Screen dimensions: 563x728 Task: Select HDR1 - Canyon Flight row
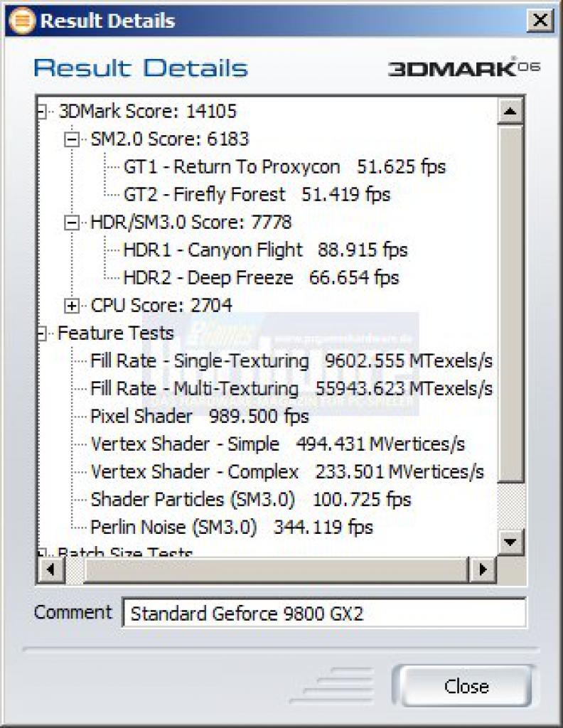[x=265, y=250]
